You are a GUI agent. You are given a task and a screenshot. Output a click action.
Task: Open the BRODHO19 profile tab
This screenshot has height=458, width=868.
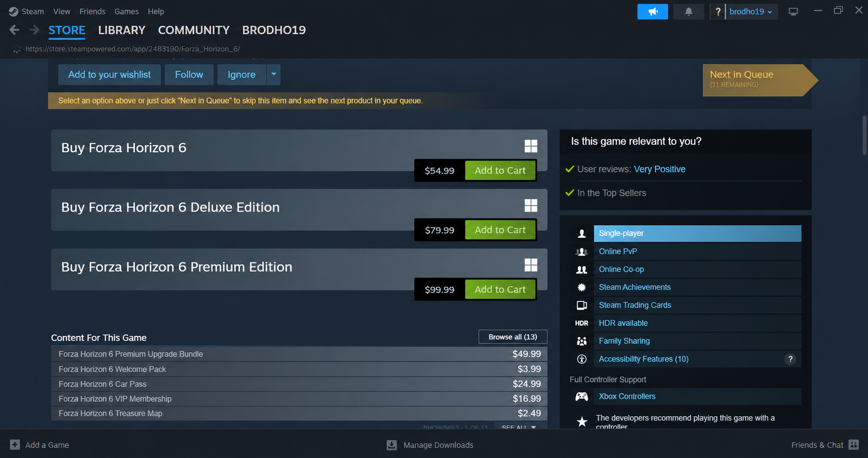pyautogui.click(x=274, y=30)
